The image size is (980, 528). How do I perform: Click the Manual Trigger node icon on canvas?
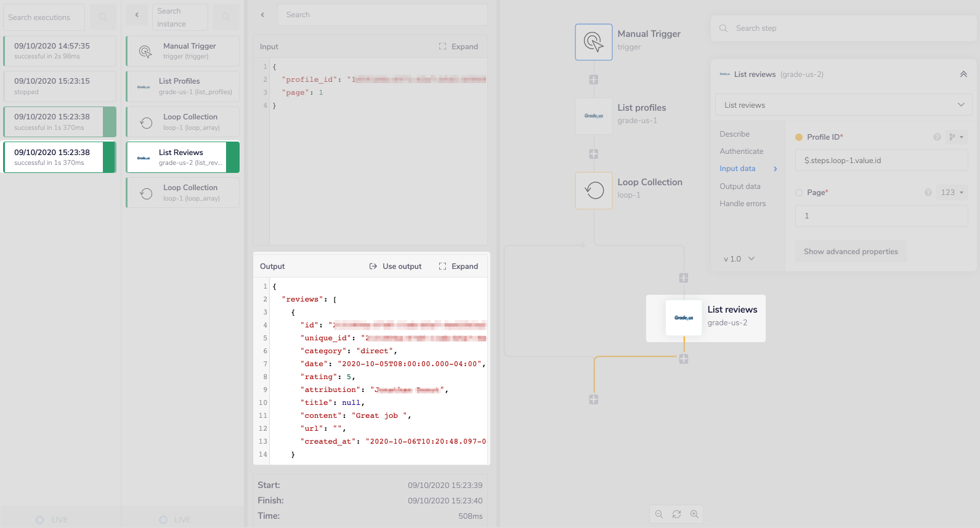593,42
